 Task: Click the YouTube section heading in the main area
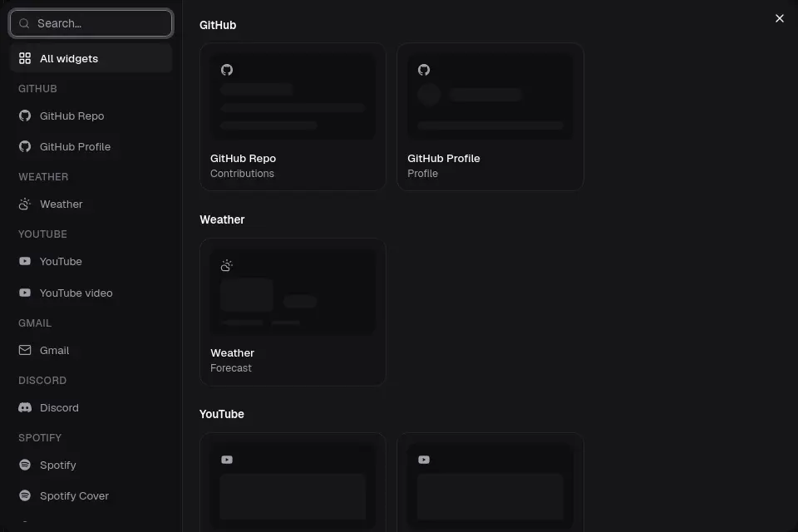tap(222, 414)
